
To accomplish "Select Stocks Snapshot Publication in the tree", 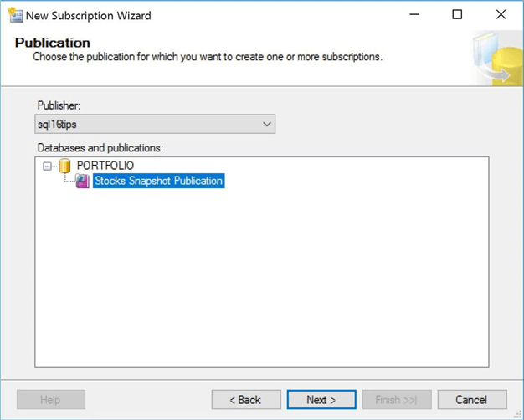I will [x=158, y=181].
